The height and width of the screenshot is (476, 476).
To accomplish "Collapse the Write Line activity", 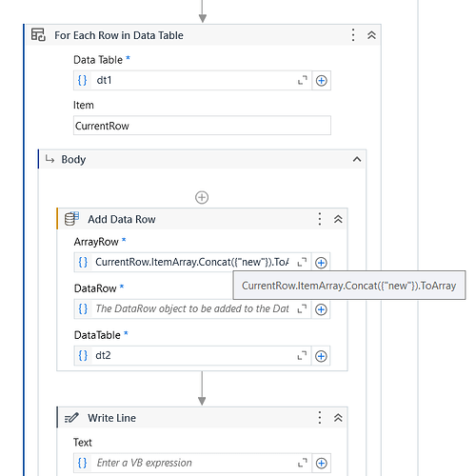I will coord(338,418).
